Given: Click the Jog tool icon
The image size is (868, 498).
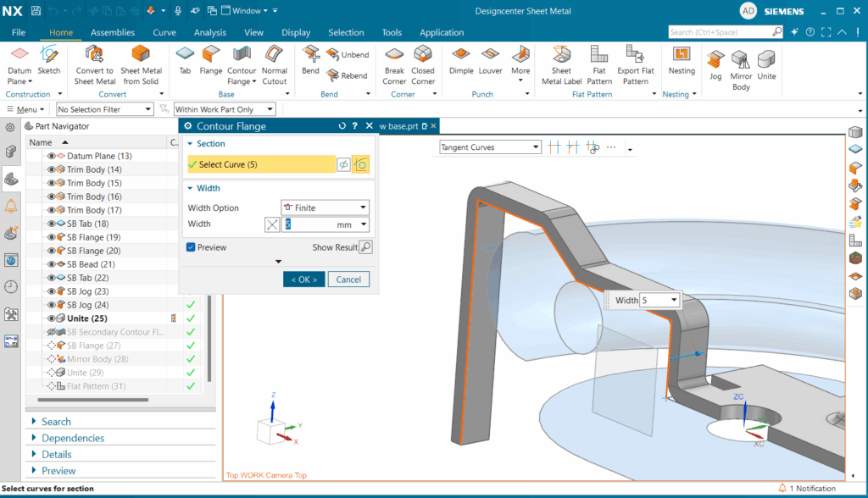Looking at the screenshot, I should [715, 64].
